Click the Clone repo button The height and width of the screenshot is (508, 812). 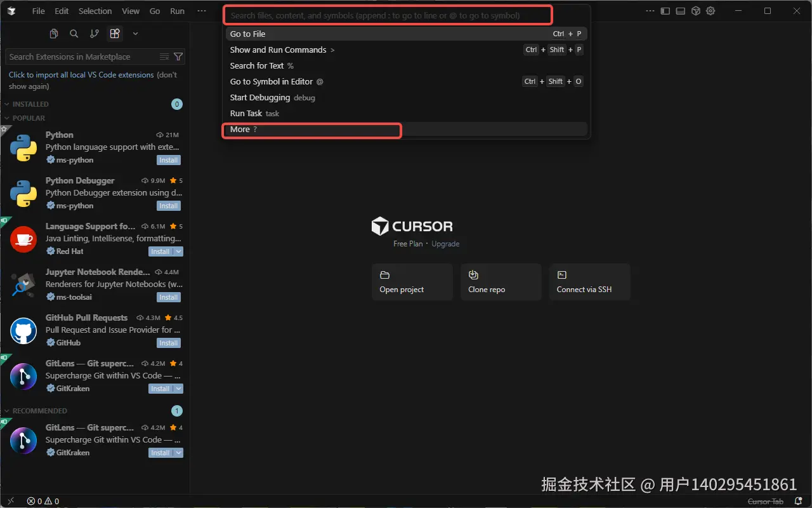click(501, 282)
